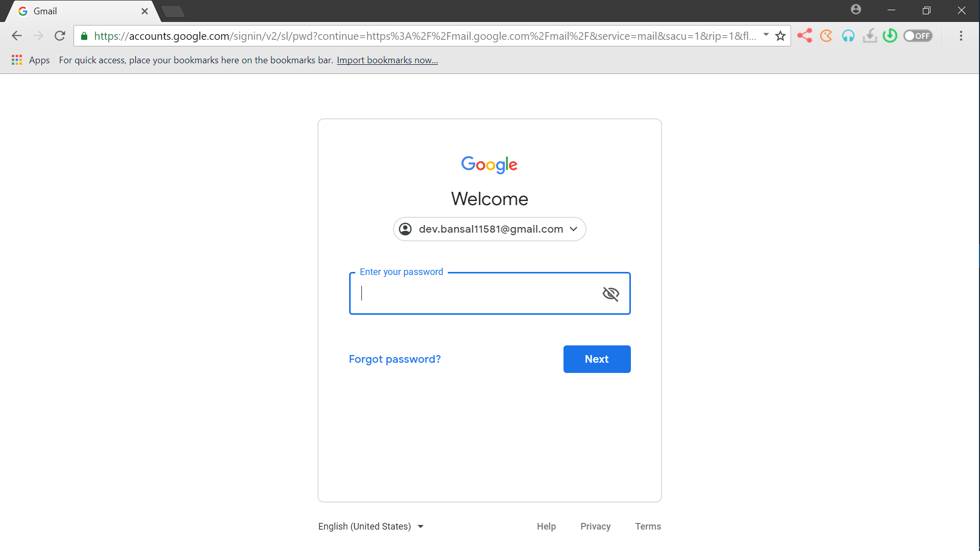Viewport: 980px width, 551px height.
Task: Click the Chrome back navigation arrow
Action: [x=16, y=36]
